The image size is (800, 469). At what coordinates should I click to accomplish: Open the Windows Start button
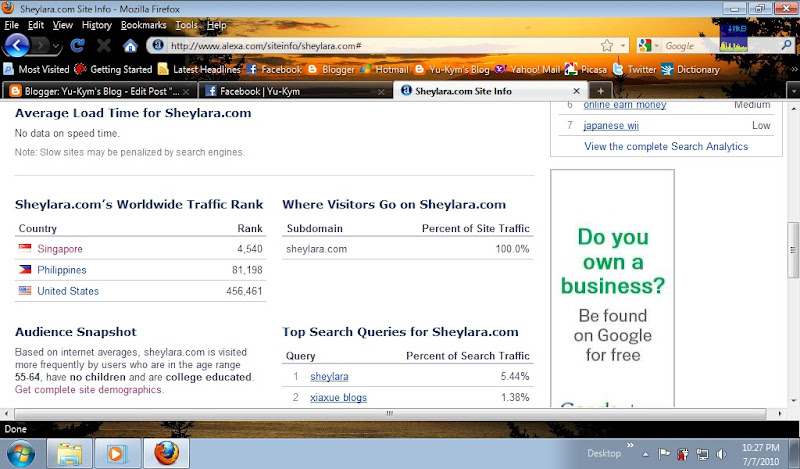pos(21,454)
